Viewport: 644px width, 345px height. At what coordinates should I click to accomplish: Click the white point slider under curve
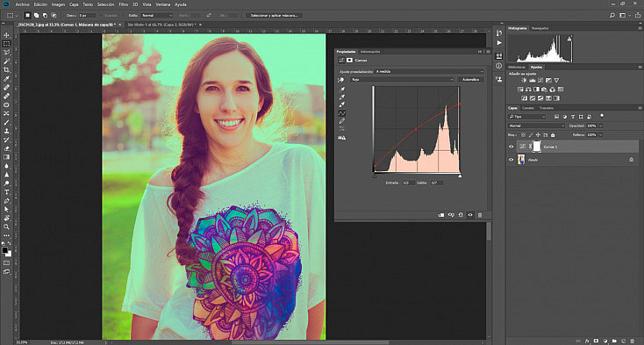pos(460,176)
